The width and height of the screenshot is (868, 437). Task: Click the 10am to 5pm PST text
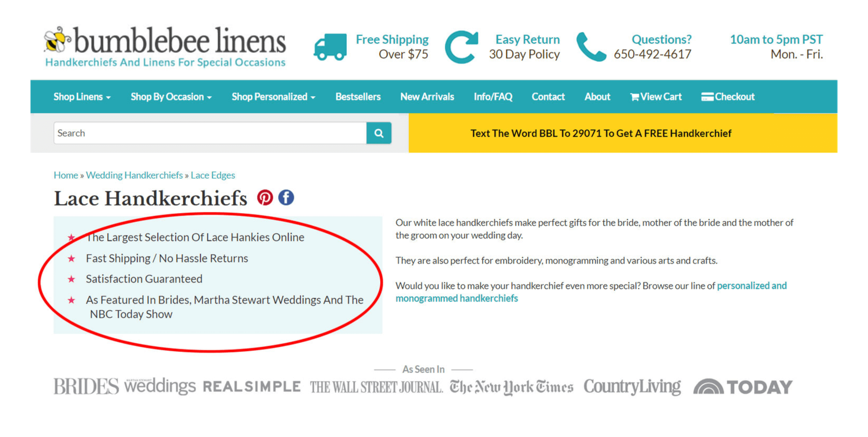tap(776, 39)
